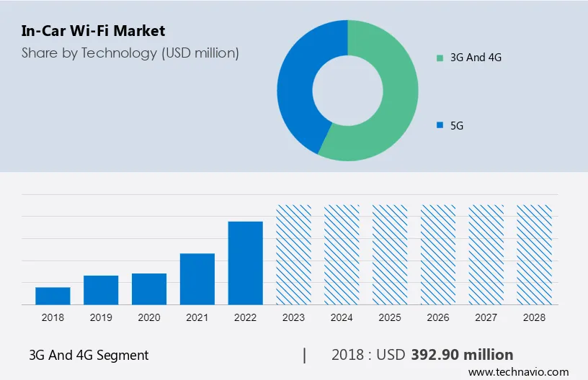Screen dimensions: 588x380
Task: Click the 2018 solid blue bar
Action: [53, 296]
